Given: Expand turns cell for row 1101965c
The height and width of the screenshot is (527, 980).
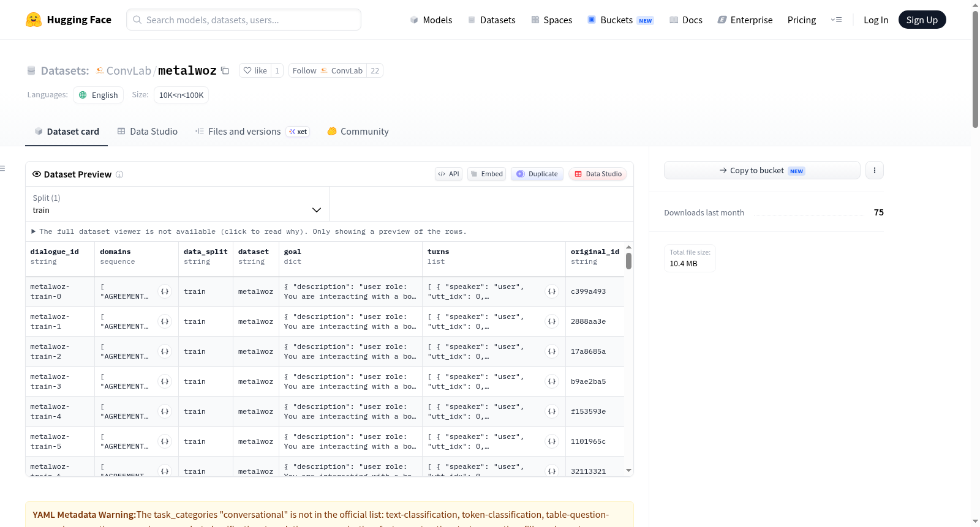Looking at the screenshot, I should click(x=552, y=441).
